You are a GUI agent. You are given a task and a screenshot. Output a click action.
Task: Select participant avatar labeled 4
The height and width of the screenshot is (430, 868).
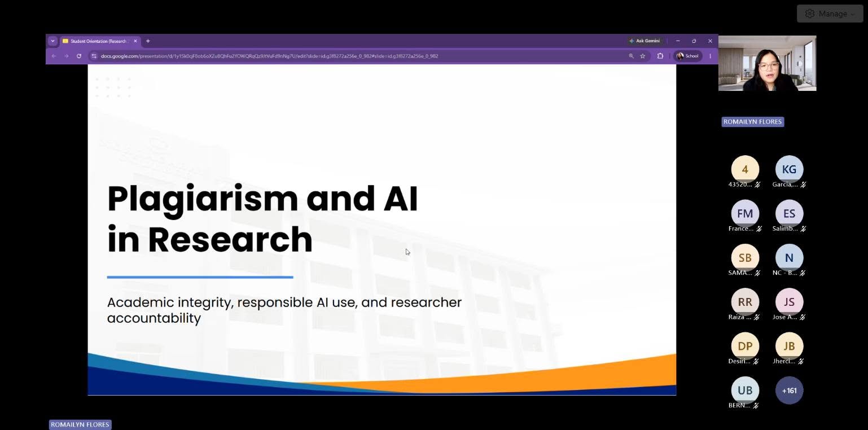pyautogui.click(x=745, y=169)
